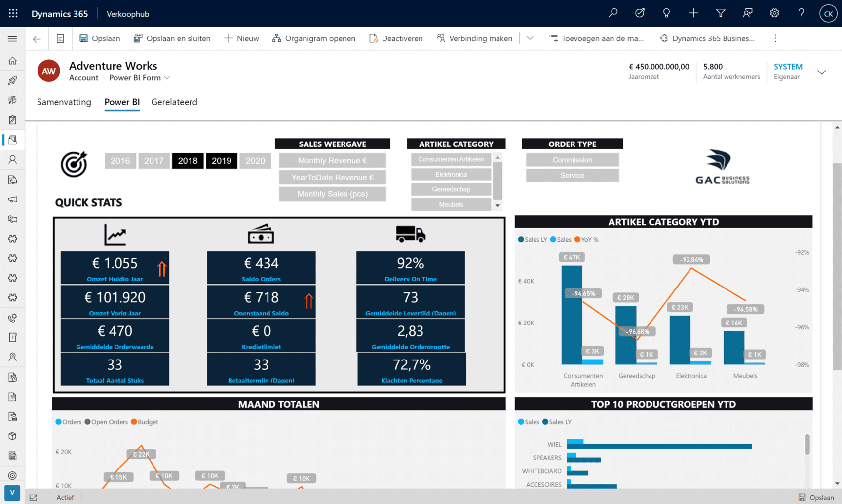Filter on Elektronica category
The width and height of the screenshot is (842, 504).
[x=451, y=174]
